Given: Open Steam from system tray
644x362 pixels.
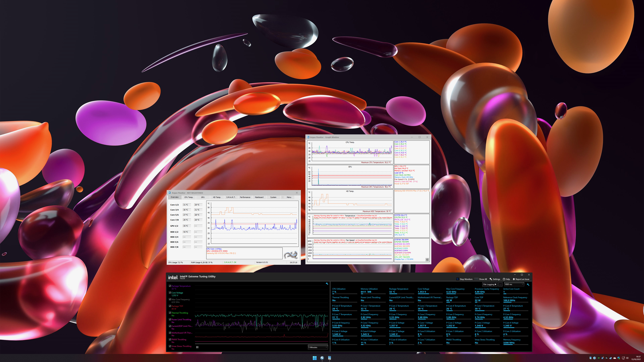Looking at the screenshot, I should 610,358.
